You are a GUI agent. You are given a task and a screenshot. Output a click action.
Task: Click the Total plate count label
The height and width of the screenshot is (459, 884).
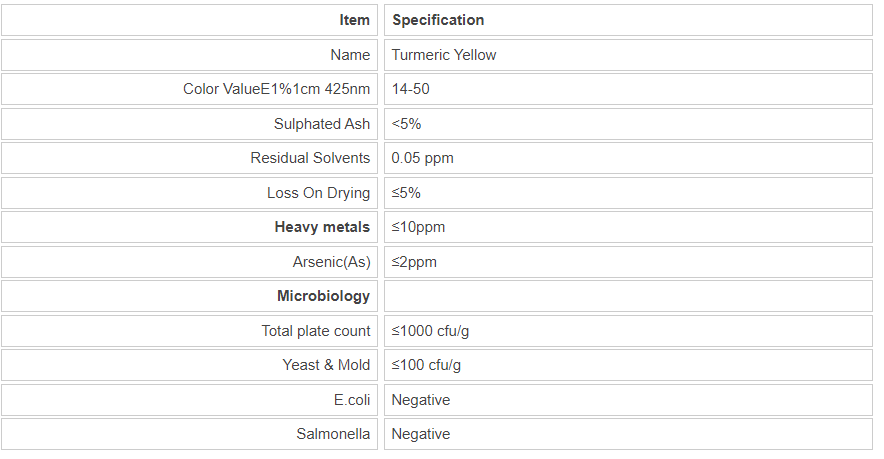coord(316,331)
